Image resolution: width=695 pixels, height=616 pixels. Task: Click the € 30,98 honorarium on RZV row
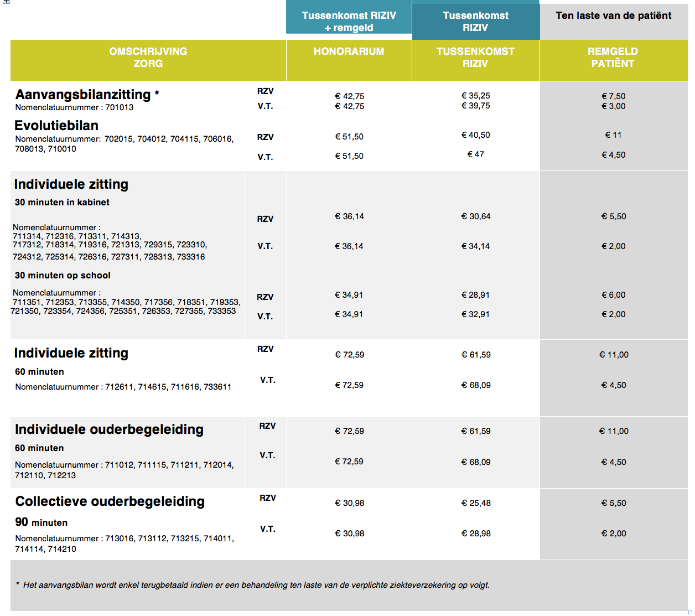(x=349, y=503)
